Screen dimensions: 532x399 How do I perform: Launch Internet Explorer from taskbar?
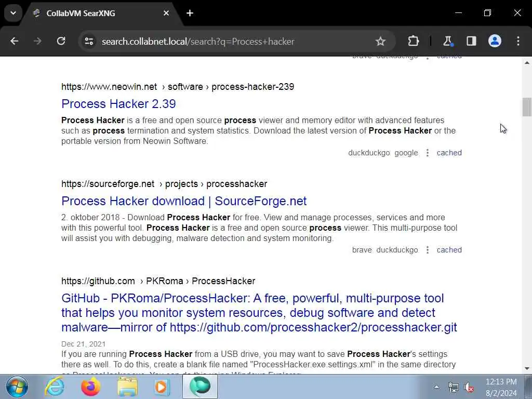tap(55, 387)
